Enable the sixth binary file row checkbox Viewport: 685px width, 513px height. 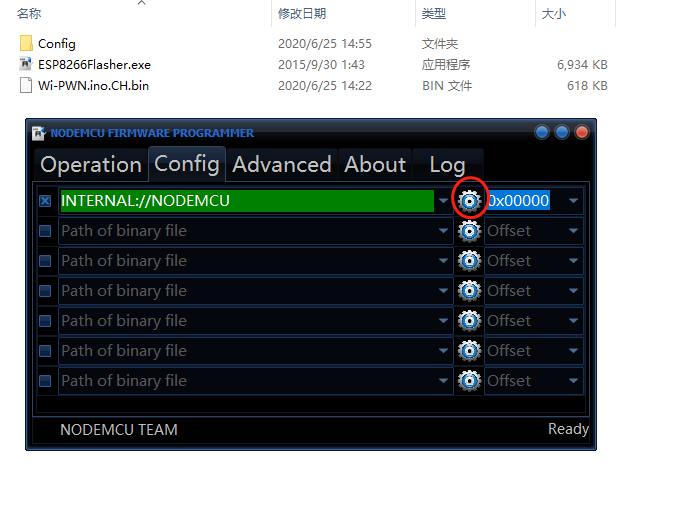45,350
